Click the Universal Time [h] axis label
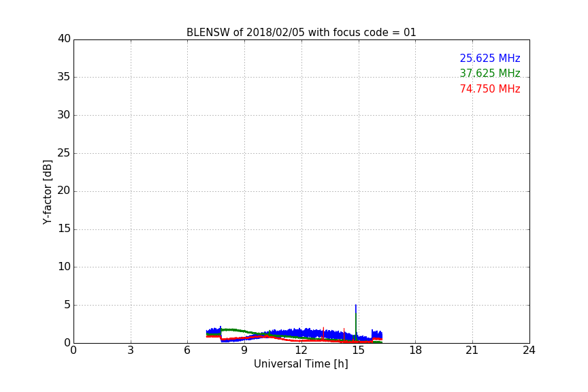 (x=301, y=364)
